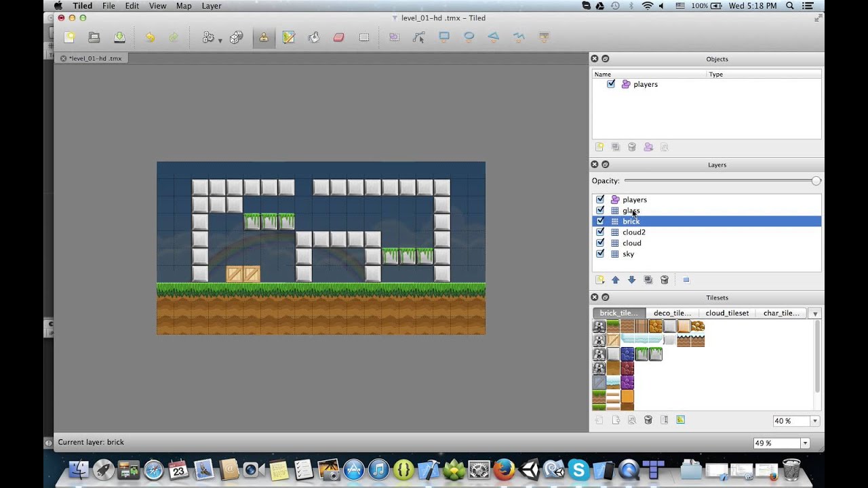Screen dimensions: 868x488
Task: Click the Save toolbar icon
Action: 119,37
